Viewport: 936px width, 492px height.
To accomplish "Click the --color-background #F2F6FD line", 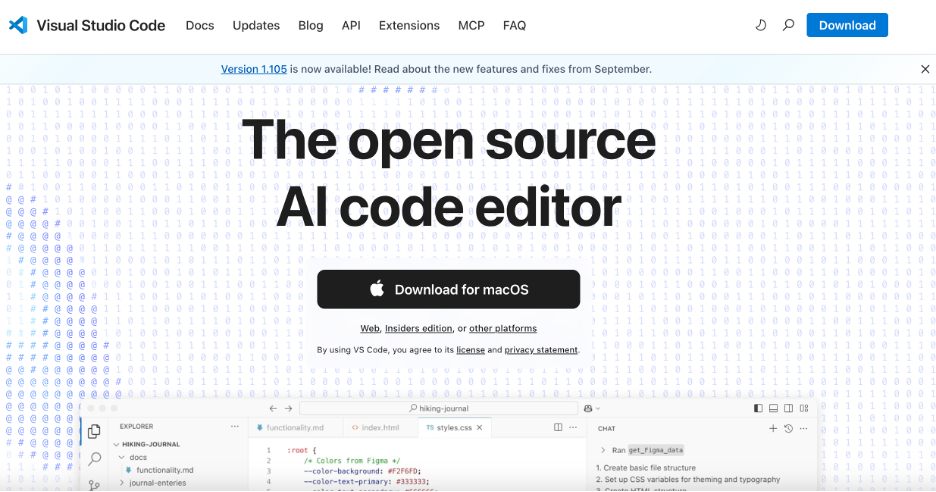I will click(x=362, y=471).
